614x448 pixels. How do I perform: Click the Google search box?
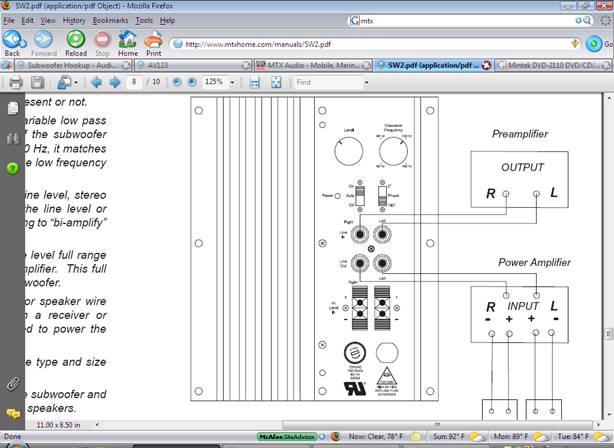(467, 21)
